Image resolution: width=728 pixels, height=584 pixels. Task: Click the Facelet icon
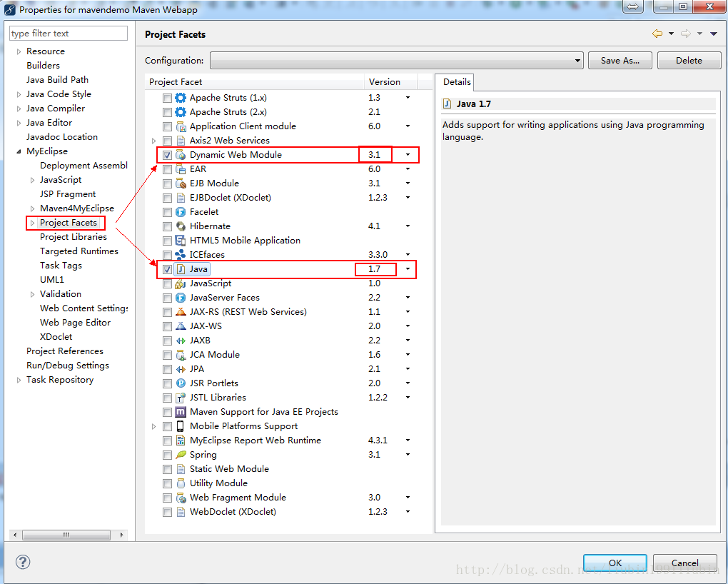pyautogui.click(x=181, y=212)
